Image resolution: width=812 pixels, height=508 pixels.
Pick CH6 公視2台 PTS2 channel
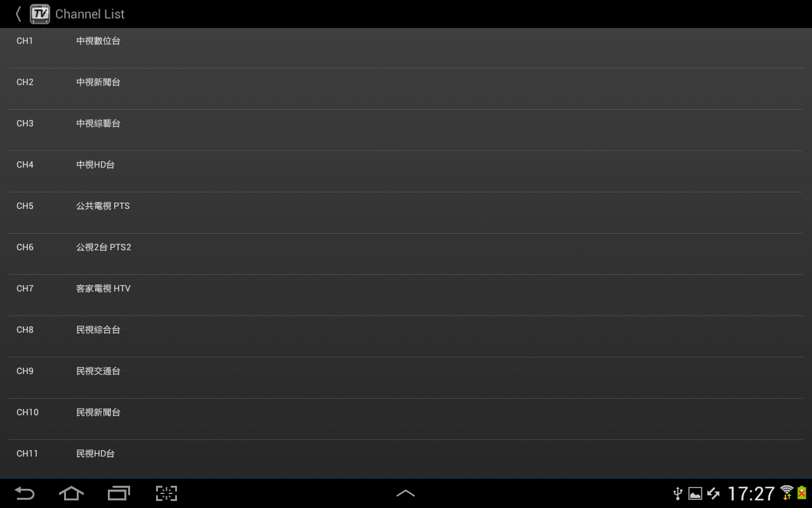[406, 254]
